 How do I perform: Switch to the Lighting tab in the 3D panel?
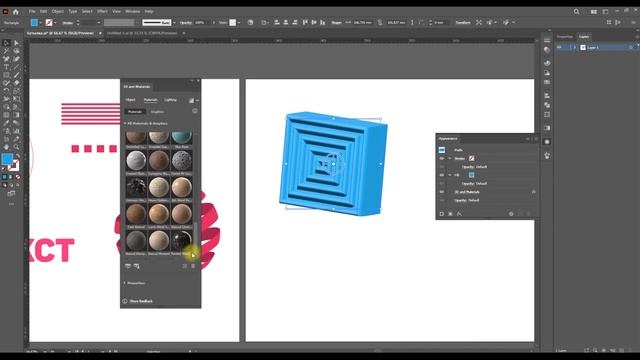click(170, 100)
